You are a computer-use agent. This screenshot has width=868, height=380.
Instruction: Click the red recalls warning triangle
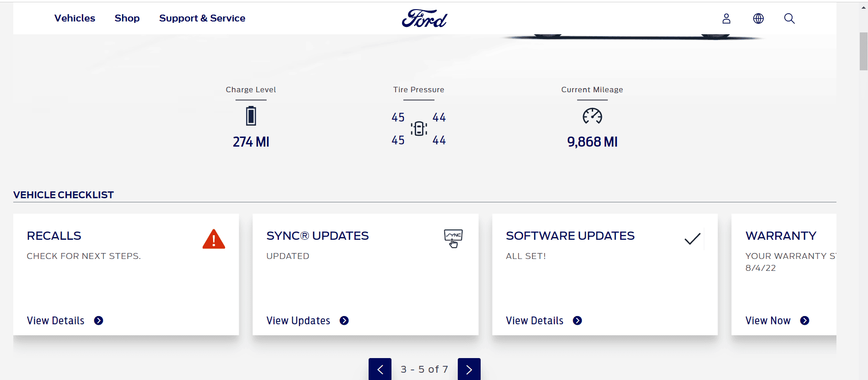[214, 239]
